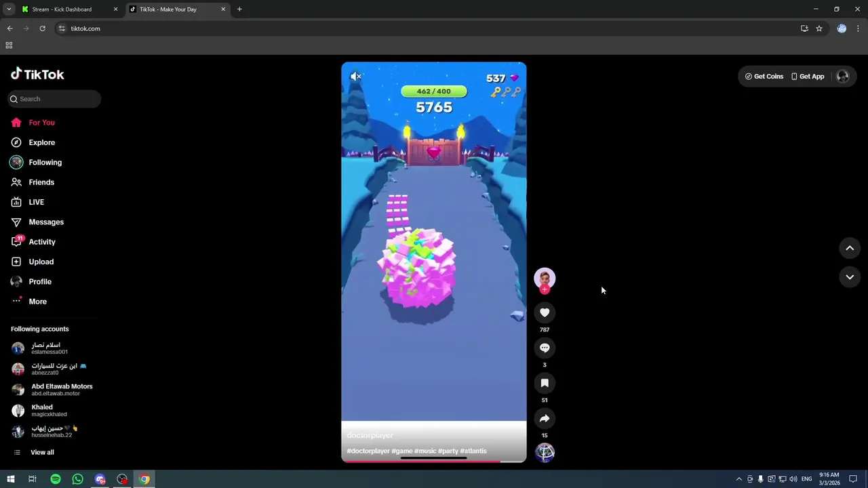Open the volume control in system tray

coord(793,479)
